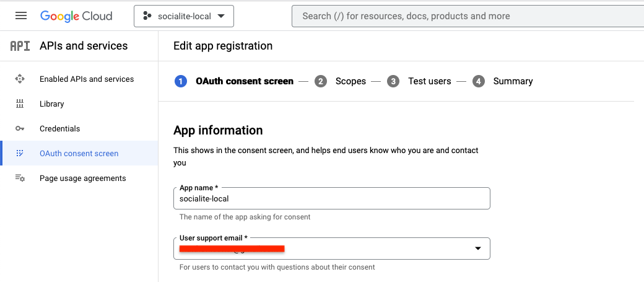This screenshot has height=282, width=644.
Task: Click the Page usage agreements icon
Action: [x=20, y=178]
